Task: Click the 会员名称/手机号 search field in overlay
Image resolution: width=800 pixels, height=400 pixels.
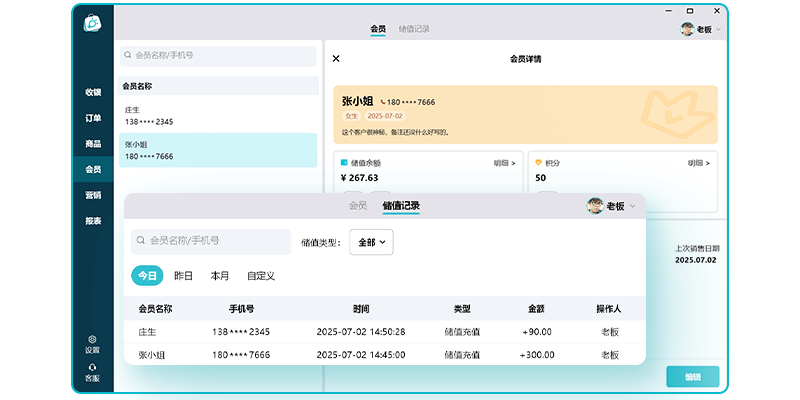Action: click(x=212, y=241)
